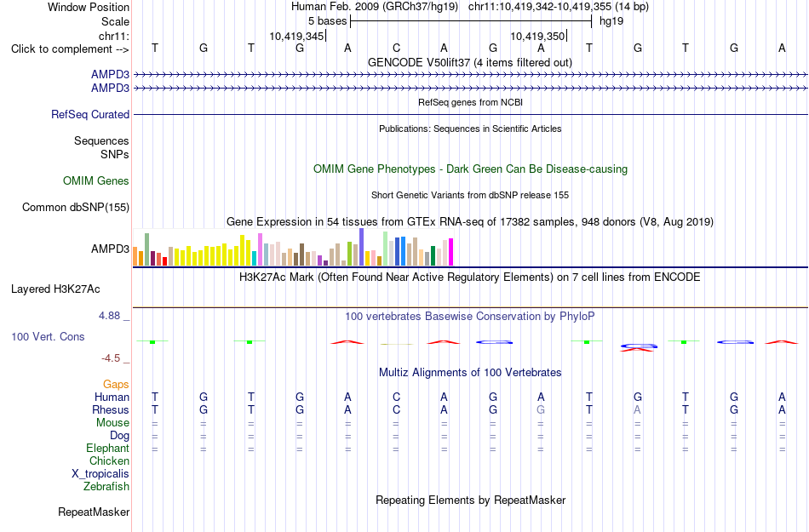Click the 'Click to complement -->' label
This screenshot has width=809, height=532.
(70, 49)
